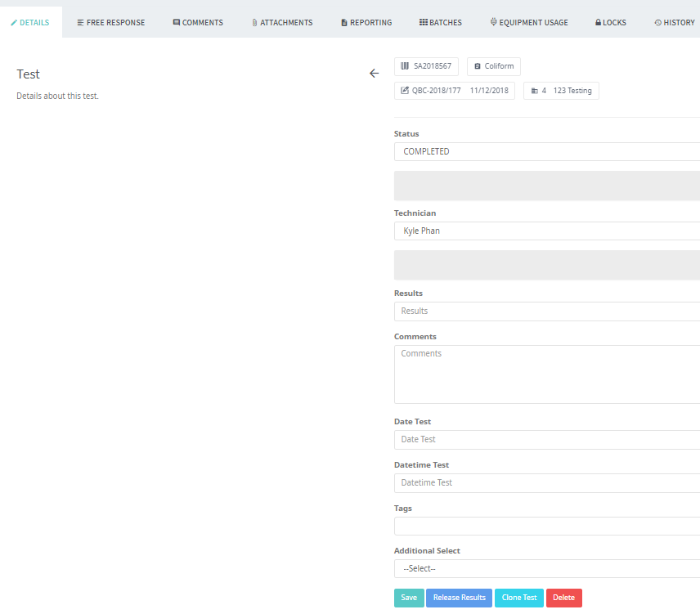Open the Status dropdown showing COMPLETED

546,152
